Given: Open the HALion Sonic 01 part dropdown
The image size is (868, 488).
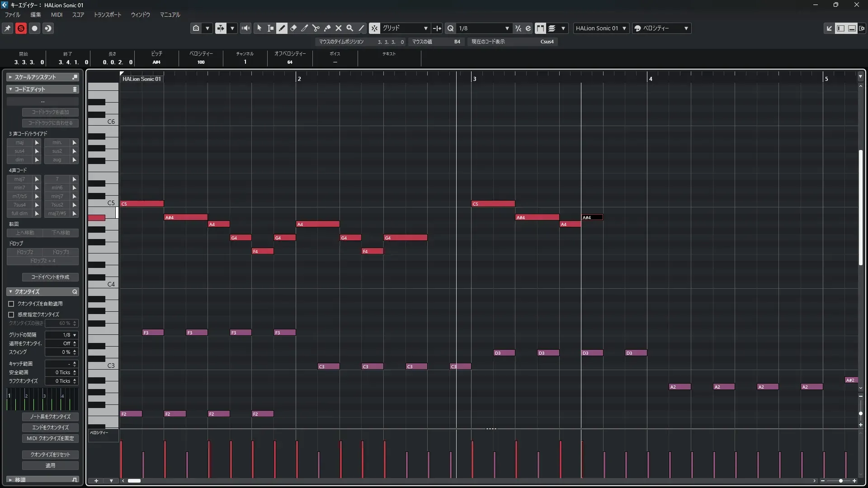Looking at the screenshot, I should pyautogui.click(x=601, y=28).
